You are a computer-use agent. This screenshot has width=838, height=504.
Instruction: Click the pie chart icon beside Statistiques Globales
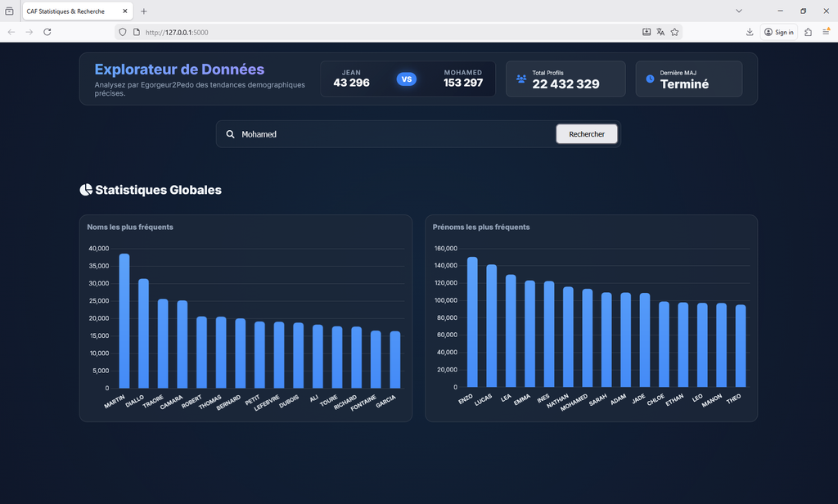pos(86,190)
